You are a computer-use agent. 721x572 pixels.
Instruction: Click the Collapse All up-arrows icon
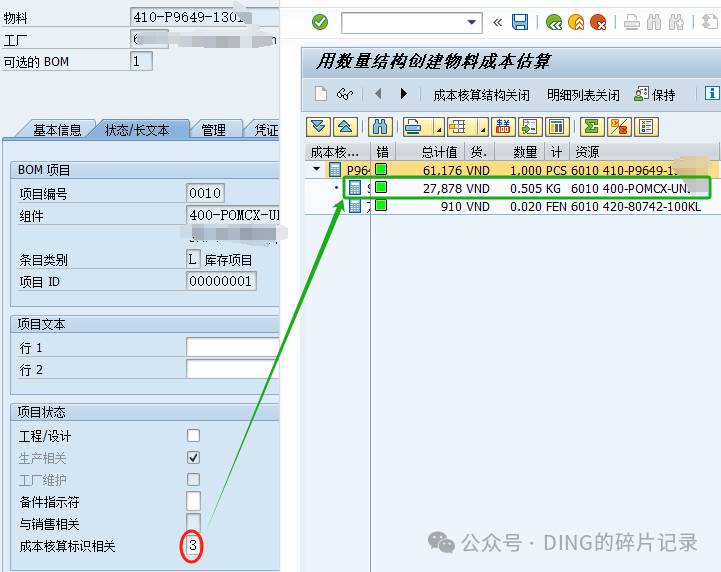coord(345,127)
